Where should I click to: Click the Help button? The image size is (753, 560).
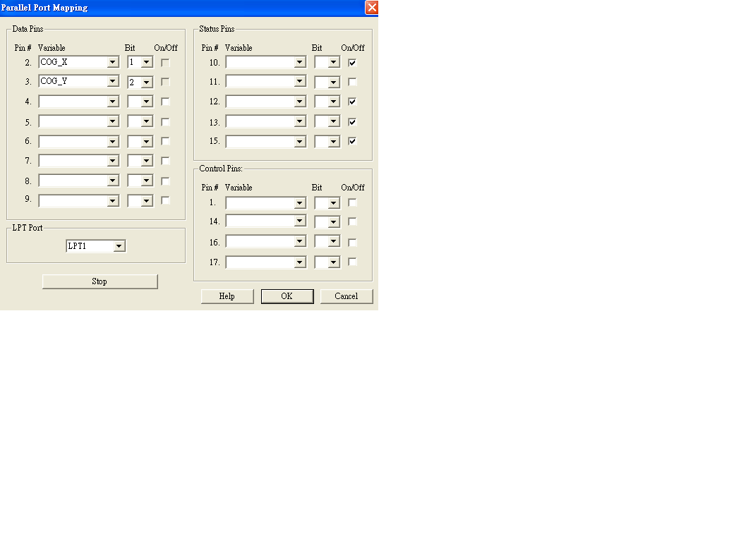[227, 296]
